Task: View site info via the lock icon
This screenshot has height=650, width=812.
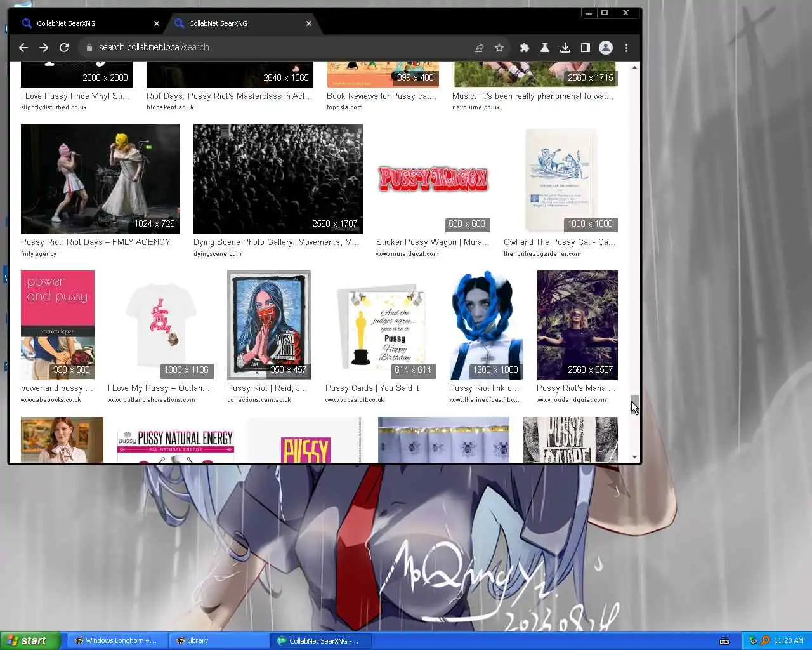Action: (x=89, y=48)
